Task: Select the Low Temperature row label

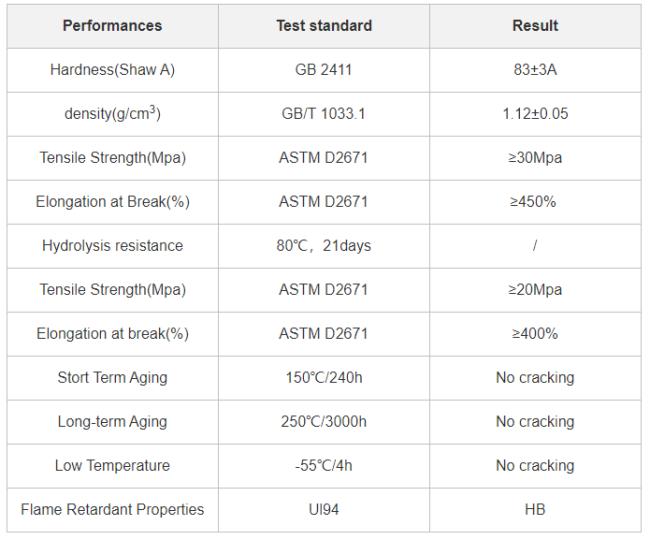Action: [112, 465]
